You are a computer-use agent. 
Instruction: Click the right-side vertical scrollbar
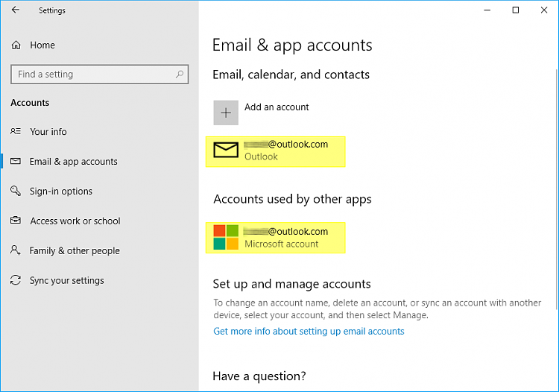(557, 189)
